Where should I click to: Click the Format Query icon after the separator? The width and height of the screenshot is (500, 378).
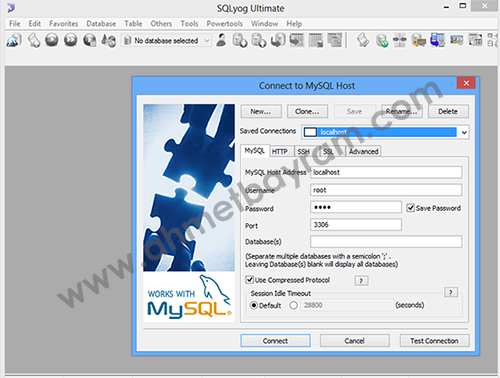[363, 41]
